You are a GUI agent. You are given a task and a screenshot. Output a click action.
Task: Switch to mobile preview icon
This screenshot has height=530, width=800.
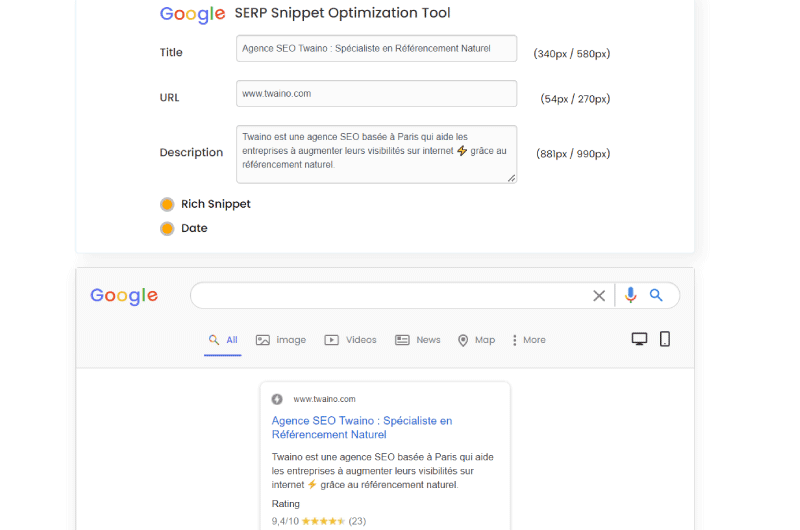coord(665,339)
